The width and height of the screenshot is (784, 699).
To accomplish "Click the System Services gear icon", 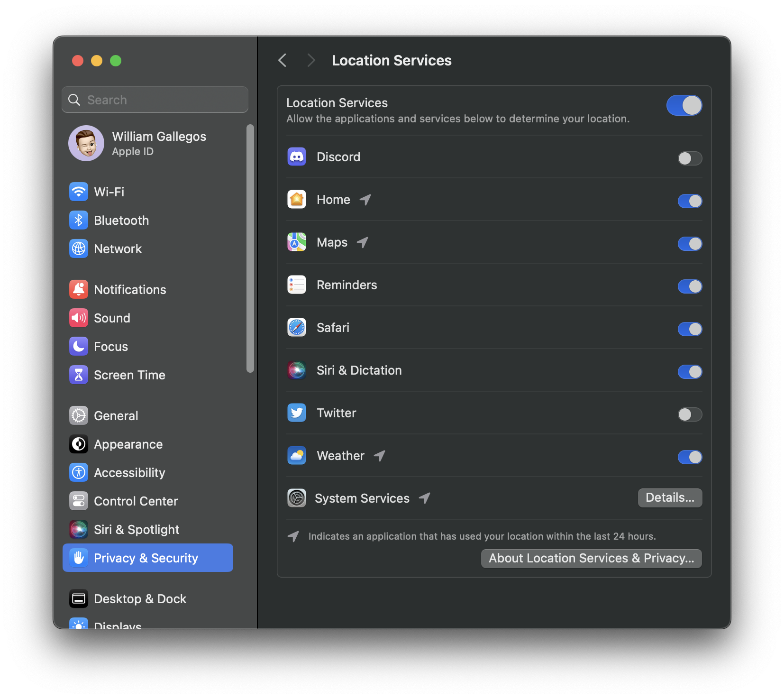I will click(297, 498).
